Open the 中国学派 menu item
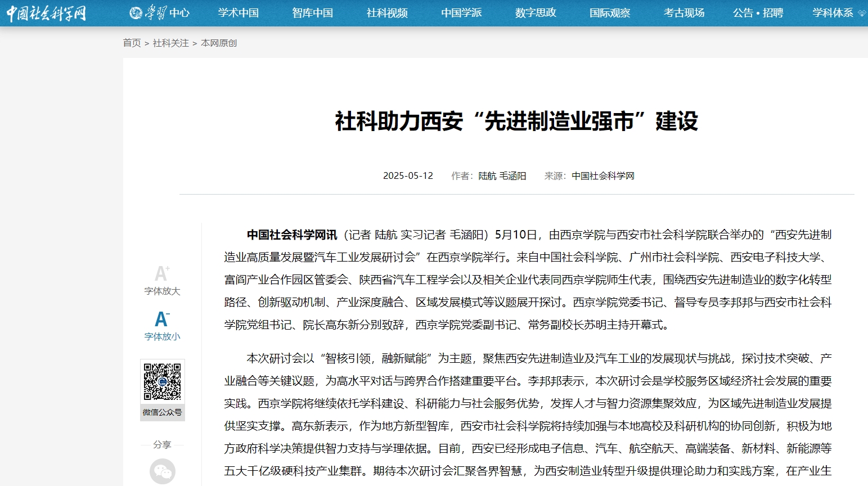This screenshot has width=868, height=486. [x=461, y=12]
